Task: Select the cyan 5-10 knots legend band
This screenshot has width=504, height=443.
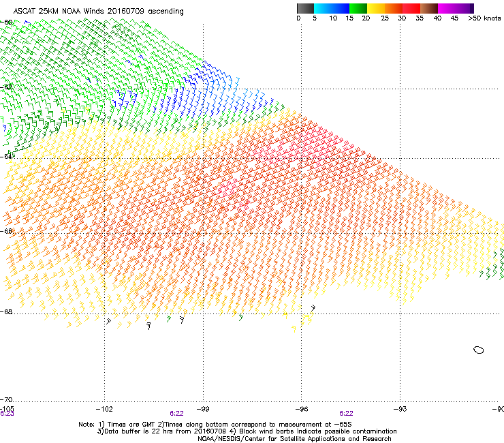Action: 323,8
